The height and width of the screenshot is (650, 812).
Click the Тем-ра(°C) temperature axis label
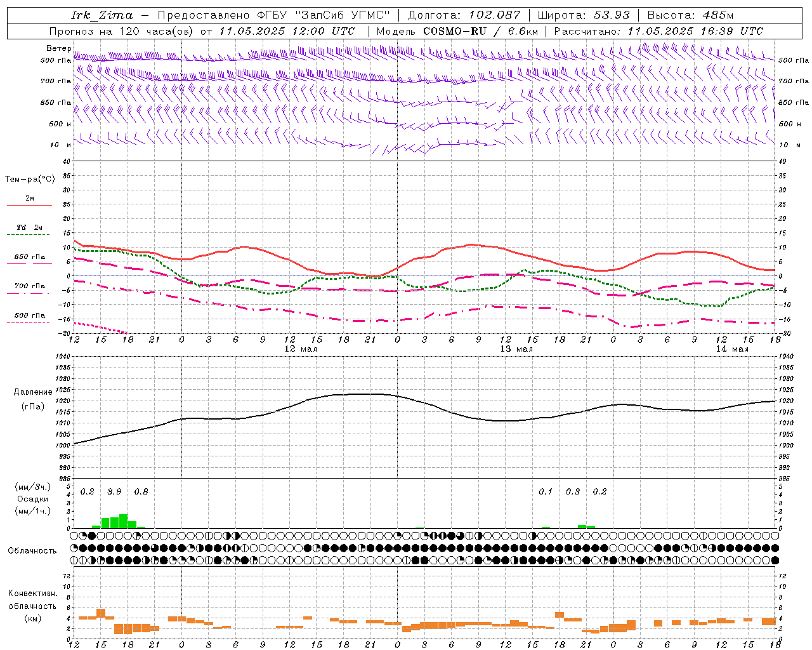pyautogui.click(x=30, y=180)
